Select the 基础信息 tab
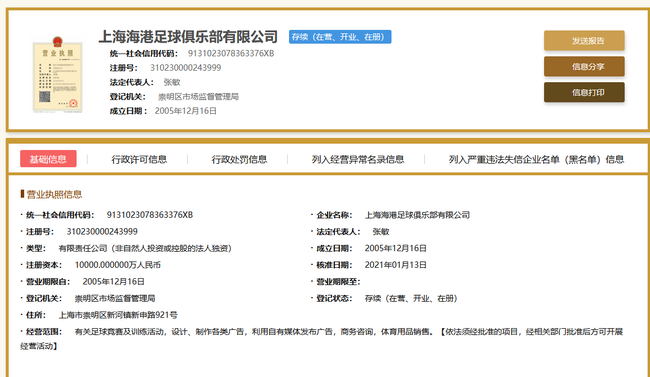The height and width of the screenshot is (377, 650). [x=48, y=159]
